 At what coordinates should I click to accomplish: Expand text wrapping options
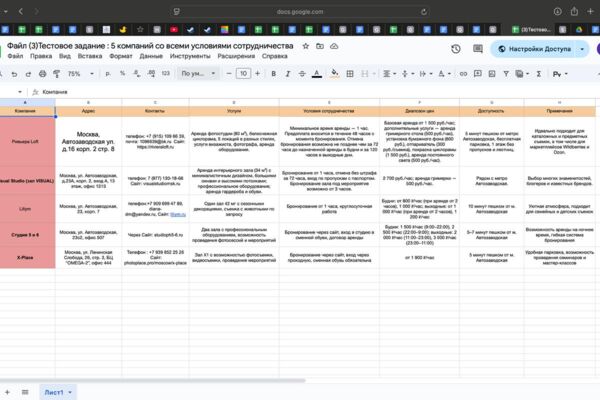[431, 74]
